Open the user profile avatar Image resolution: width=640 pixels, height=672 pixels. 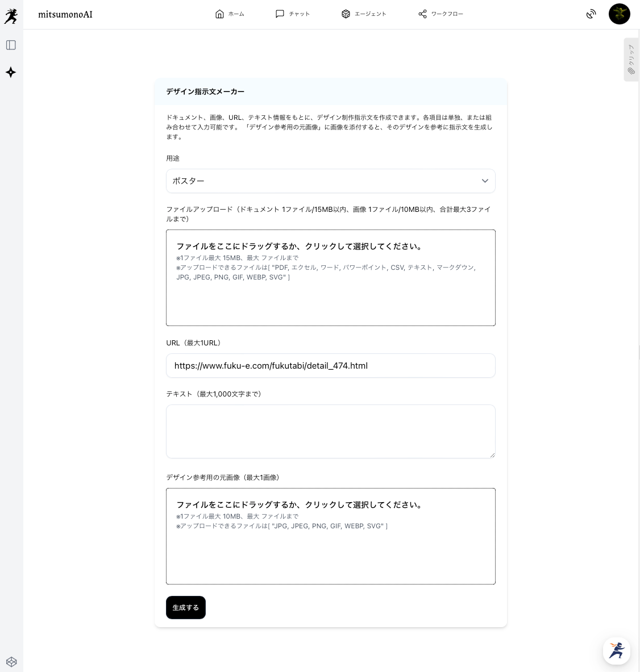[619, 14]
